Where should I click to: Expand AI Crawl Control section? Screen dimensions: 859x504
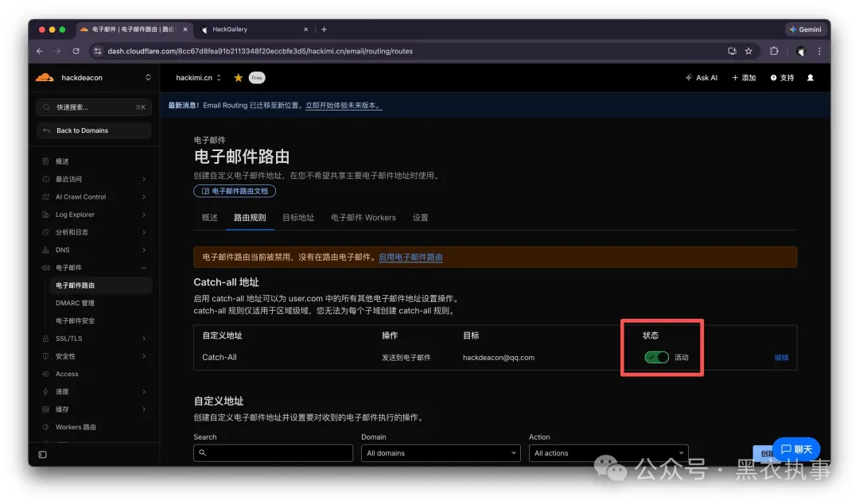pyautogui.click(x=94, y=196)
